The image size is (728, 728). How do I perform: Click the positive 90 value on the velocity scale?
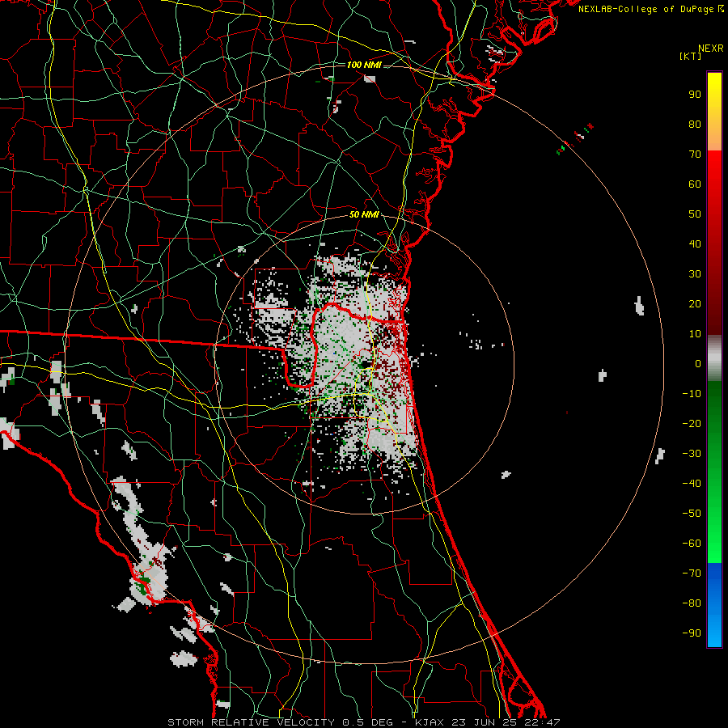tap(695, 95)
